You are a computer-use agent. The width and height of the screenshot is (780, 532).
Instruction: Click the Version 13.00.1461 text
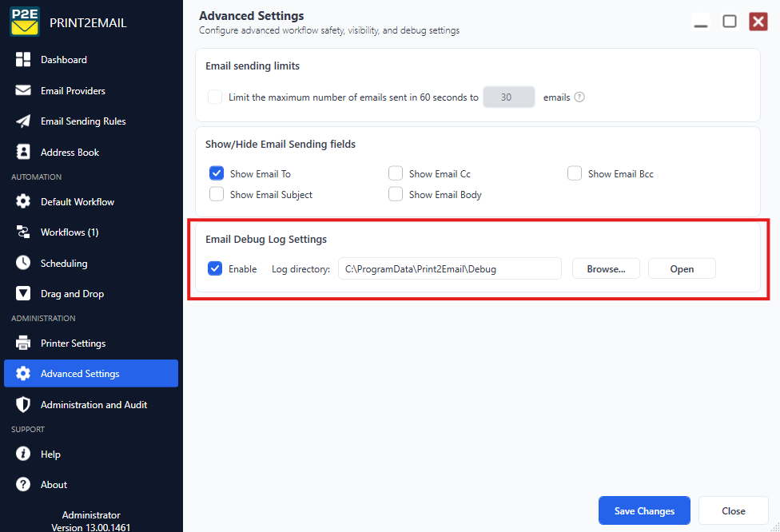coord(91,527)
